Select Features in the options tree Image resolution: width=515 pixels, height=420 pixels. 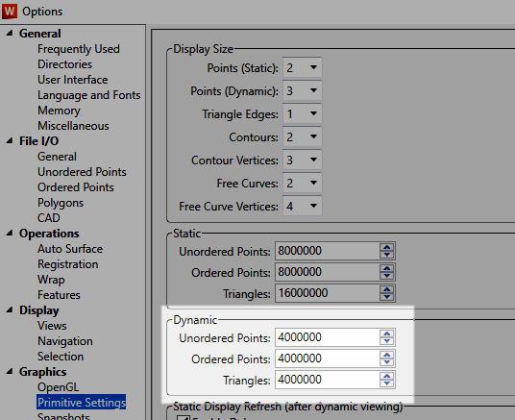[59, 295]
